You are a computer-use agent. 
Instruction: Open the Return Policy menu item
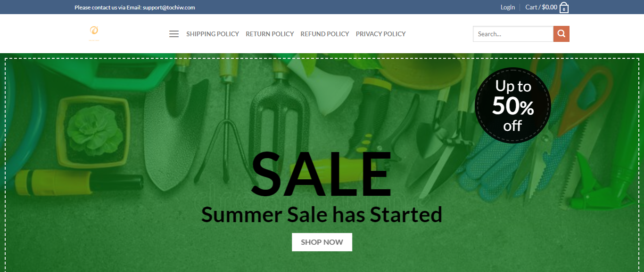click(270, 34)
